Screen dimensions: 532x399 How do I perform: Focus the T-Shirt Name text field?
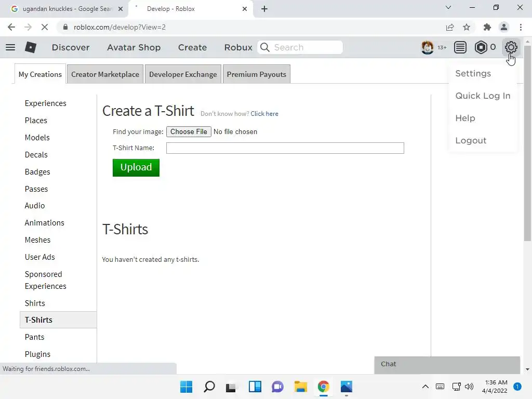pos(285,148)
